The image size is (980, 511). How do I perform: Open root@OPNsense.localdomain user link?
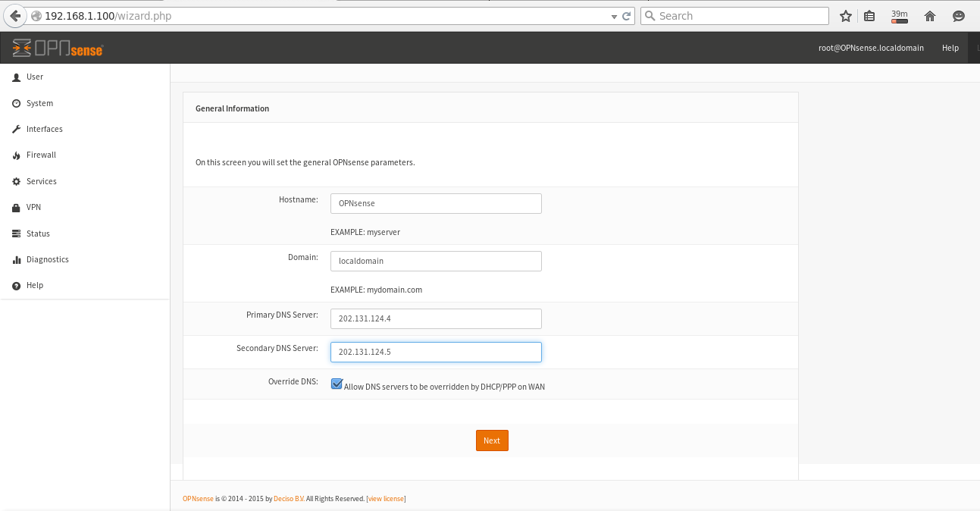871,48
